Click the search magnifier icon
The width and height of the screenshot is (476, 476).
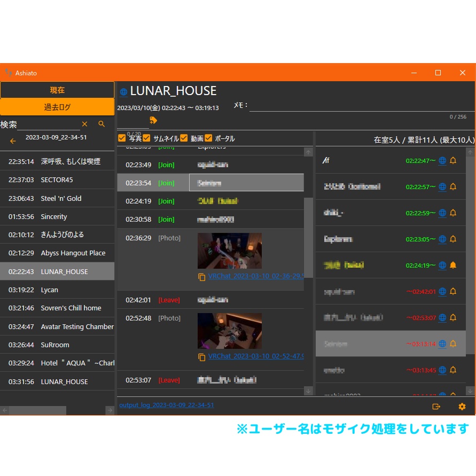pyautogui.click(x=101, y=124)
